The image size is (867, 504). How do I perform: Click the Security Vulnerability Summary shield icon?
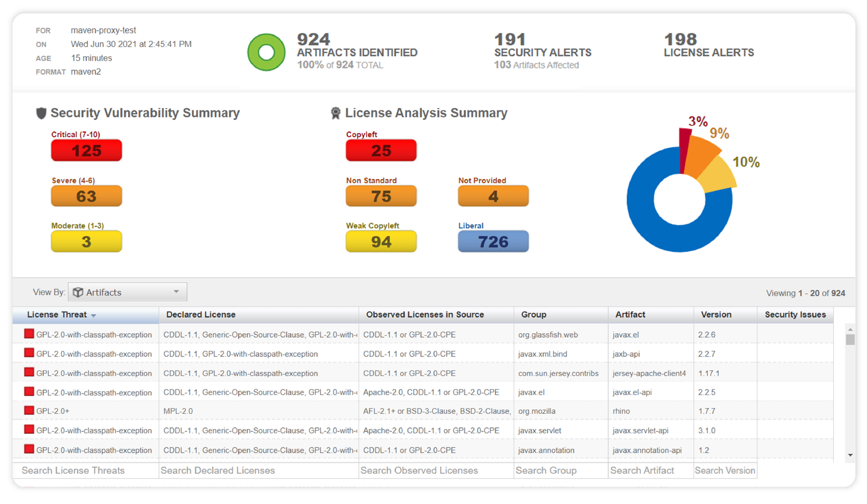41,113
